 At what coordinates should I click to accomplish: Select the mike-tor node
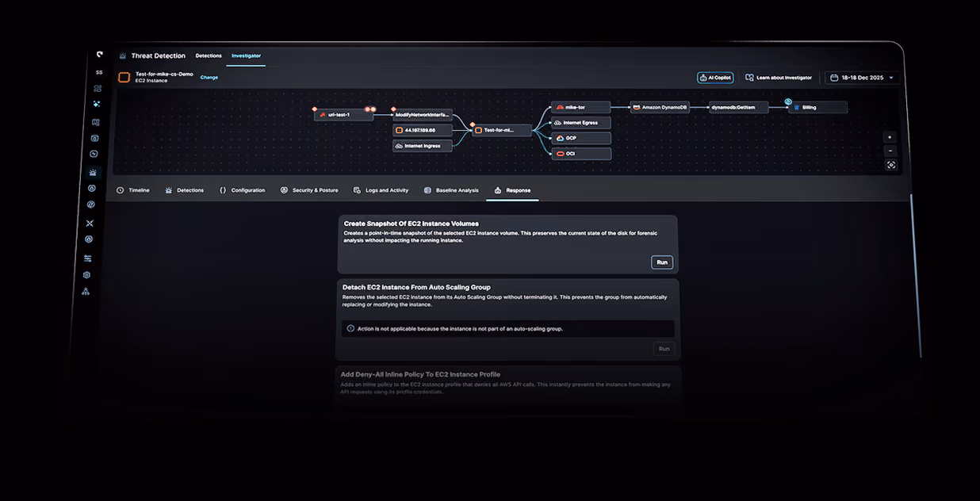[x=581, y=107]
